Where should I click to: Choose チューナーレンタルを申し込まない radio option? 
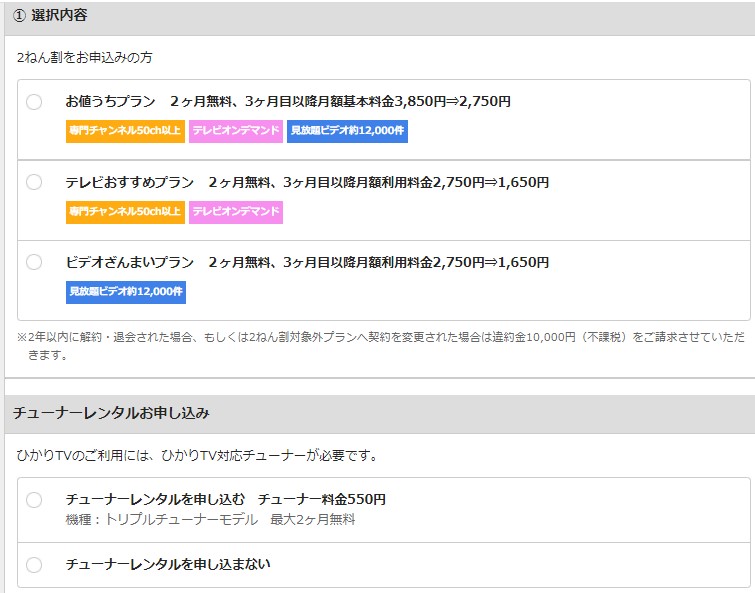34,565
